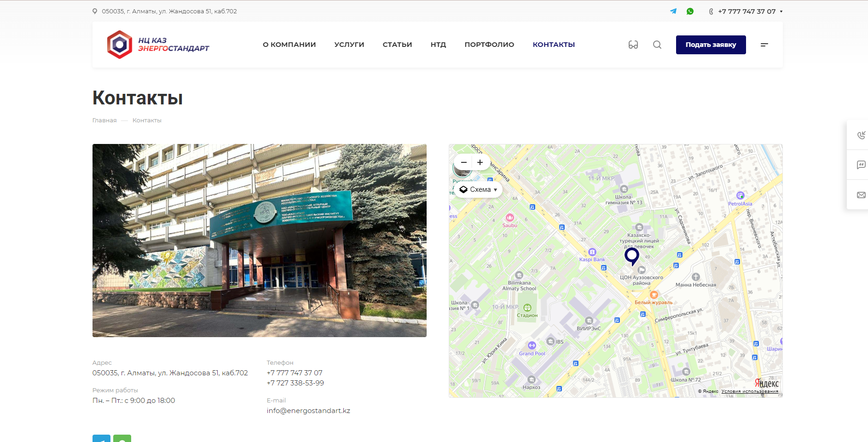Image resolution: width=868 pixels, height=442 pixels.
Task: Click the Манна Небесная church marker
Action: (x=696, y=277)
